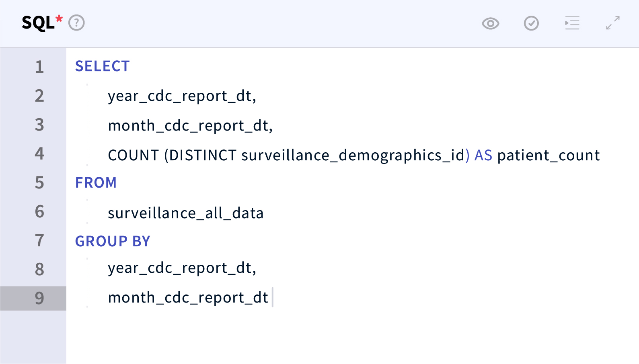Image resolution: width=639 pixels, height=364 pixels.
Task: Click the validate query checkmark icon
Action: [x=531, y=23]
